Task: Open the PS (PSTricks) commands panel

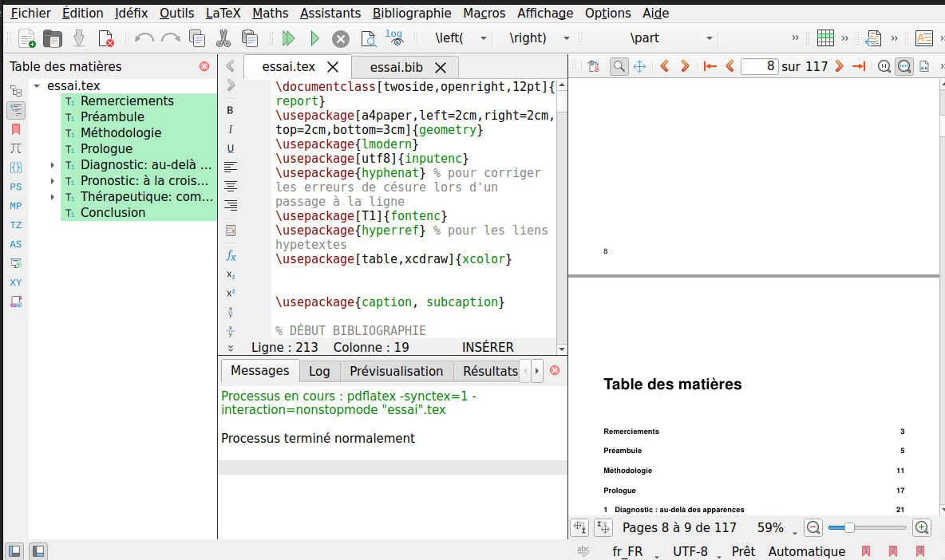Action: click(x=16, y=187)
